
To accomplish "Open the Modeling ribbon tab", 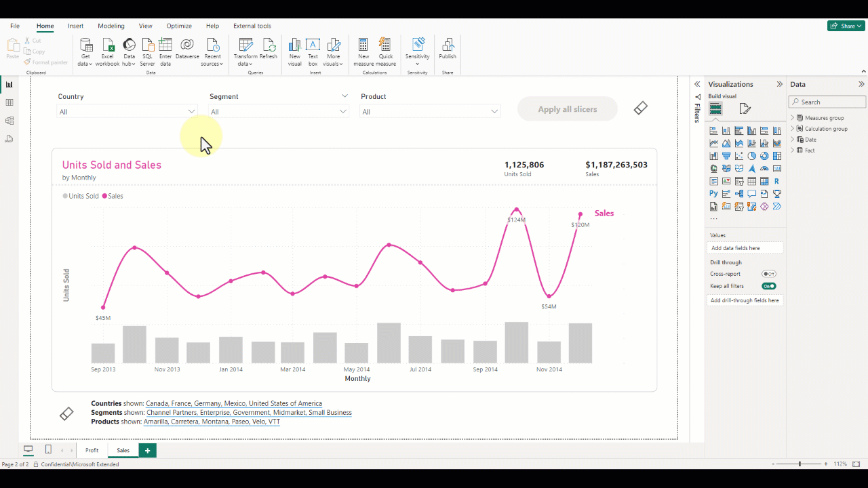I will [x=111, y=26].
